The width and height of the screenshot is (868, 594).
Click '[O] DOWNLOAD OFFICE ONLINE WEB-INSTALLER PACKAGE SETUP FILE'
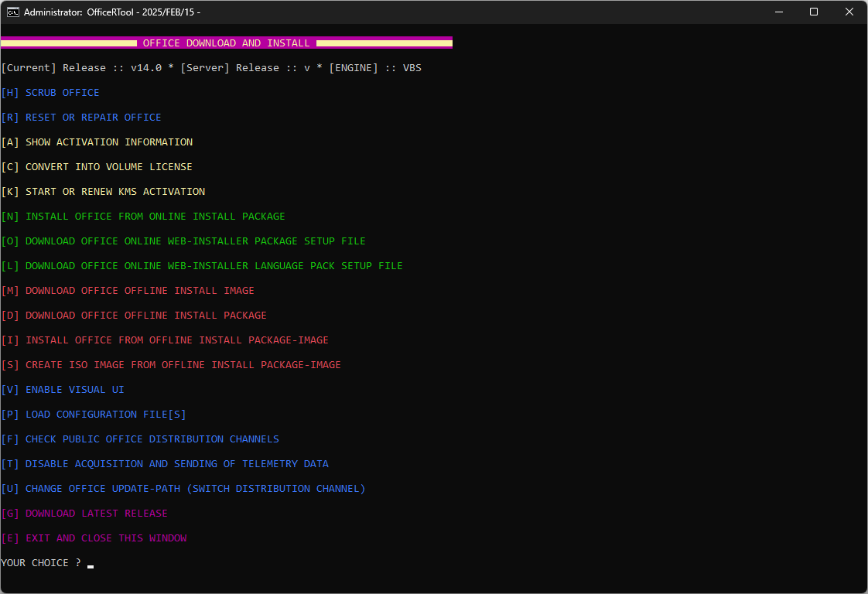183,241
